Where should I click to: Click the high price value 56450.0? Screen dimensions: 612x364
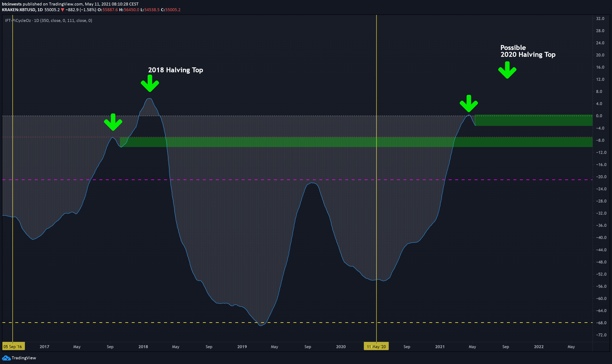click(131, 10)
